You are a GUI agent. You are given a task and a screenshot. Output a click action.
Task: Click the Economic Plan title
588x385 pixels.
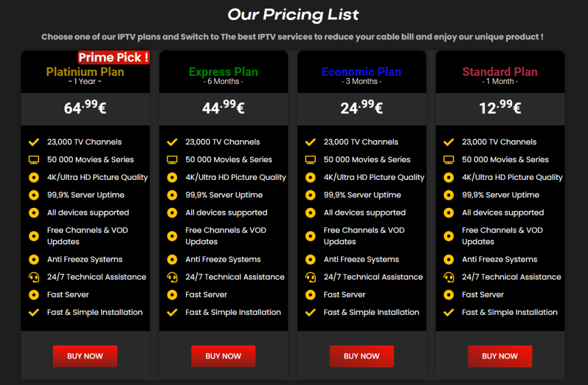361,71
